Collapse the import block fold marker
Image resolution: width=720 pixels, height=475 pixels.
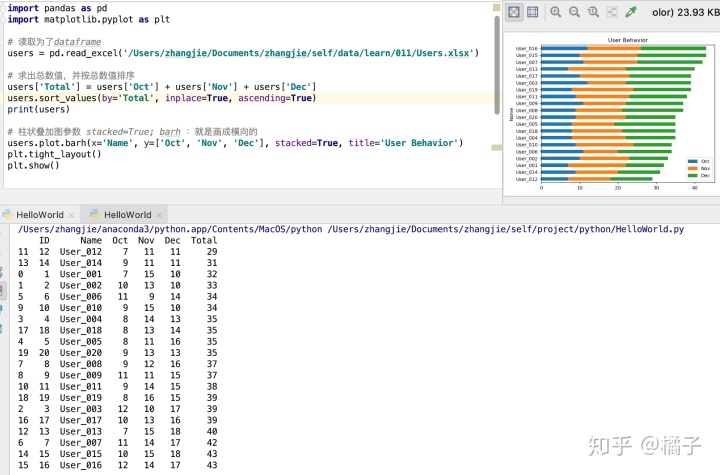(3, 8)
